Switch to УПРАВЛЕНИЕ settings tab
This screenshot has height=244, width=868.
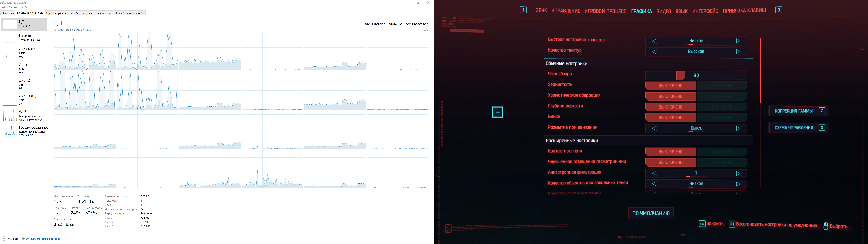click(x=566, y=11)
